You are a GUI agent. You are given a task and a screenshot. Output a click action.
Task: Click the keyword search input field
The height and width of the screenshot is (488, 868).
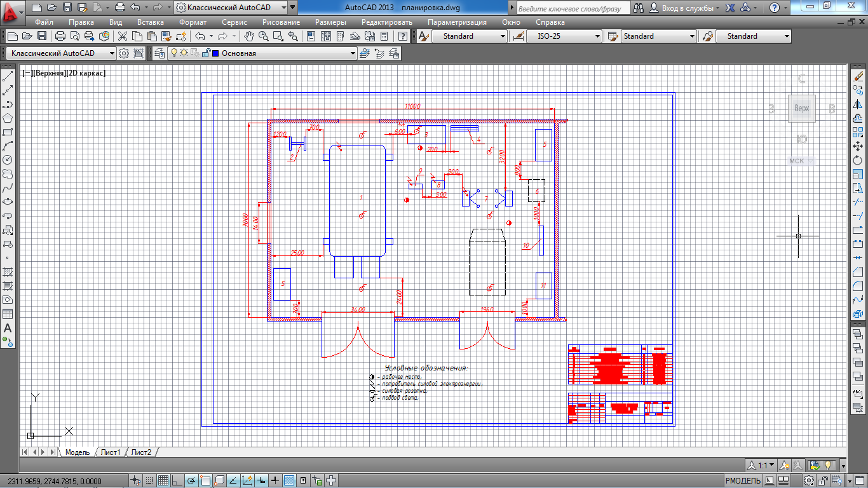pos(572,8)
